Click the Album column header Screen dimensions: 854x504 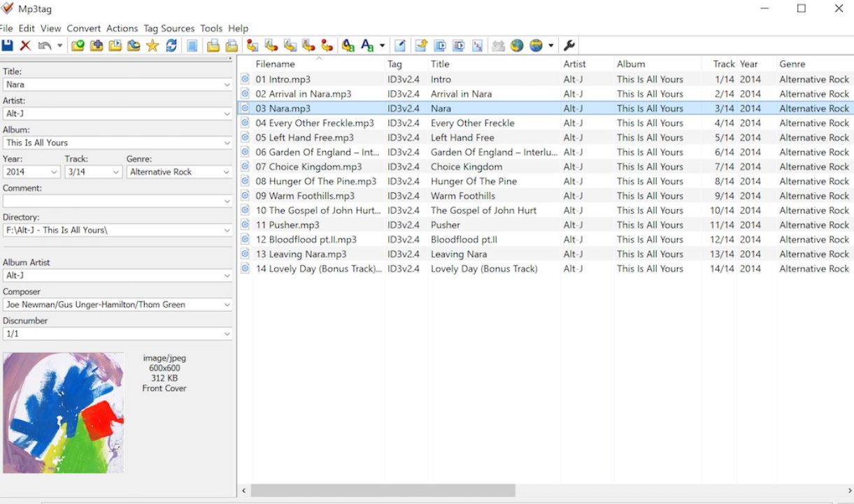click(x=631, y=64)
